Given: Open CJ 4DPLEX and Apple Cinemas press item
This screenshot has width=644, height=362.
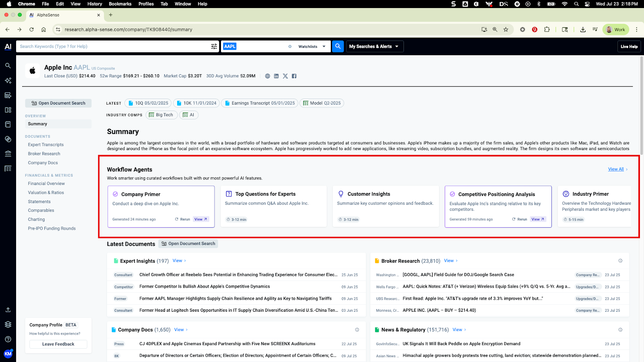Looking at the screenshot, I should [227, 344].
